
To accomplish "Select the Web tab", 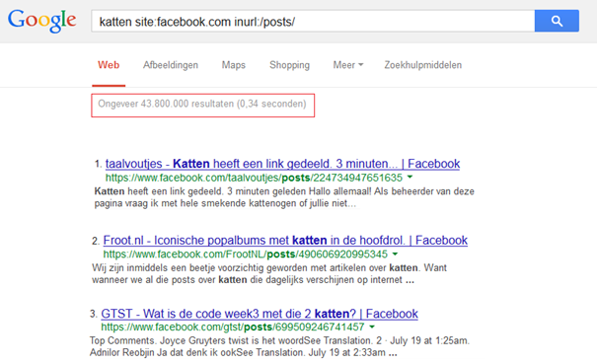I will tap(109, 65).
